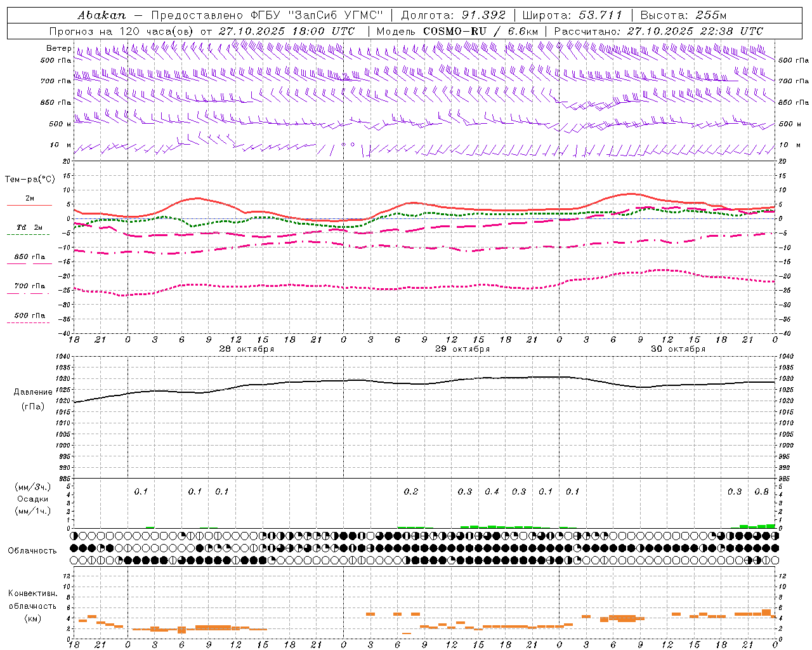Click the '30 октября' date label
Viewport: 812px width, 650px height.
point(678,349)
